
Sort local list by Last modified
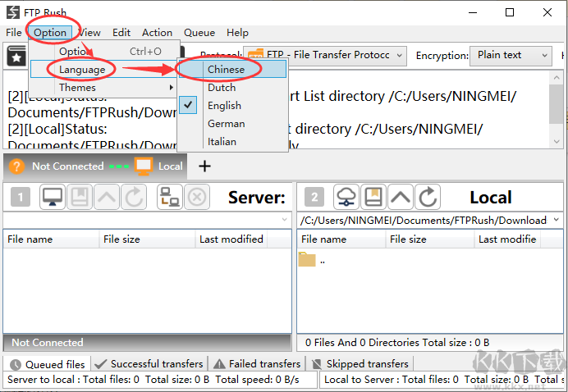tap(507, 239)
